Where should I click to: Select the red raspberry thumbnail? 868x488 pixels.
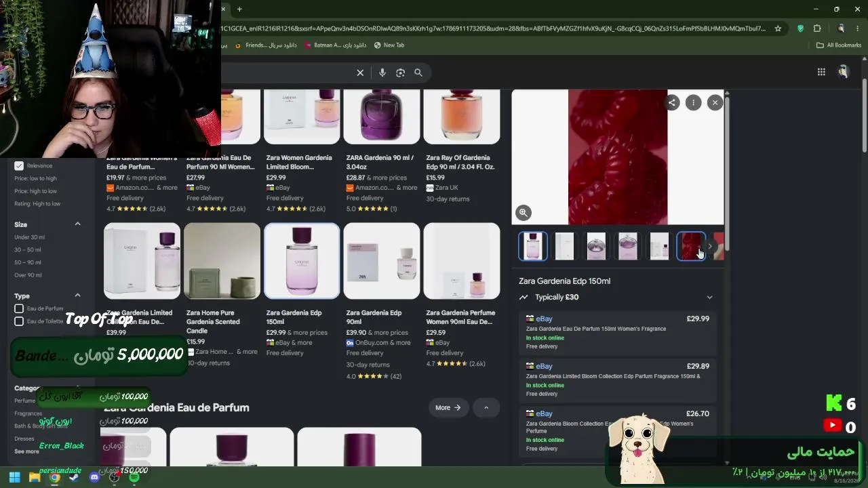(691, 246)
